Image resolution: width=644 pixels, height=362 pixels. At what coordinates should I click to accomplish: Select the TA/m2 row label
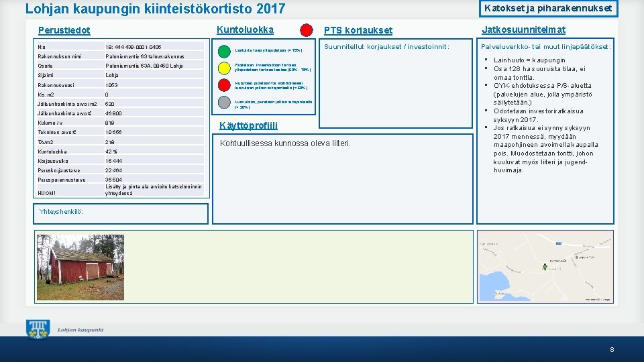tap(46, 142)
